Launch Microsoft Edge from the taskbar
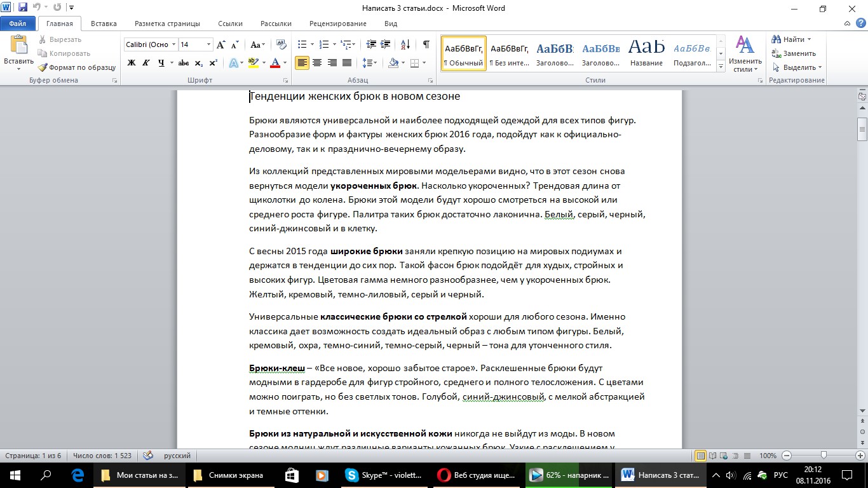The height and width of the screenshot is (488, 868). tap(78, 475)
